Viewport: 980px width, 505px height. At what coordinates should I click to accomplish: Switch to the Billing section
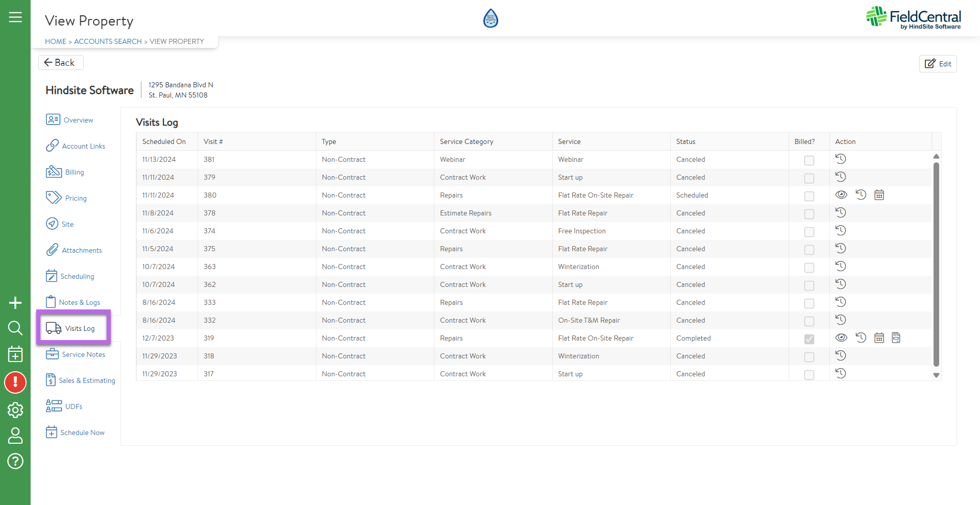point(74,172)
